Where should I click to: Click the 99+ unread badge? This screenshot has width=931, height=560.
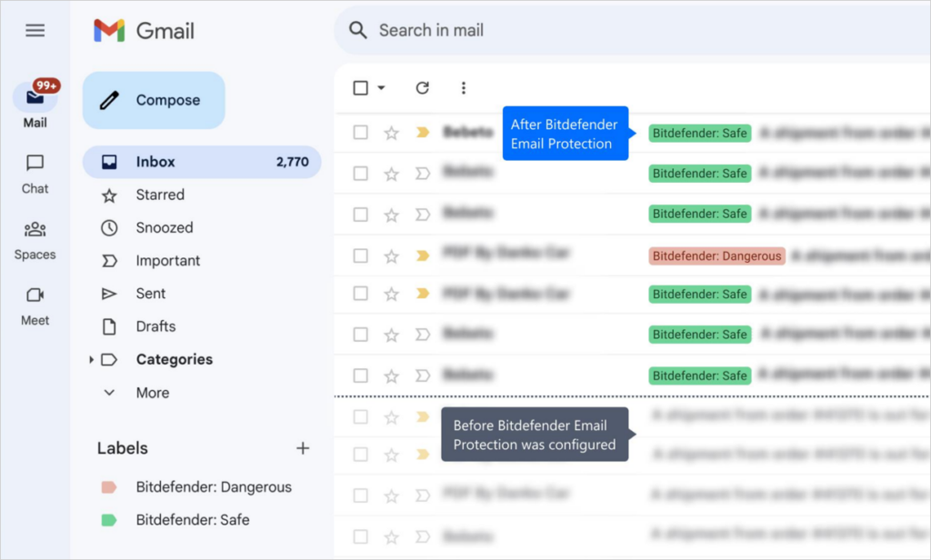click(46, 85)
